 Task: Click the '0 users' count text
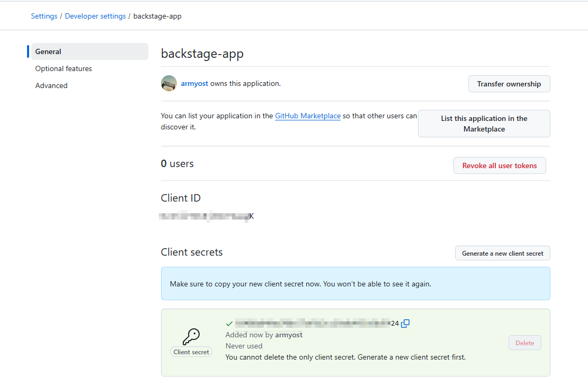[177, 164]
